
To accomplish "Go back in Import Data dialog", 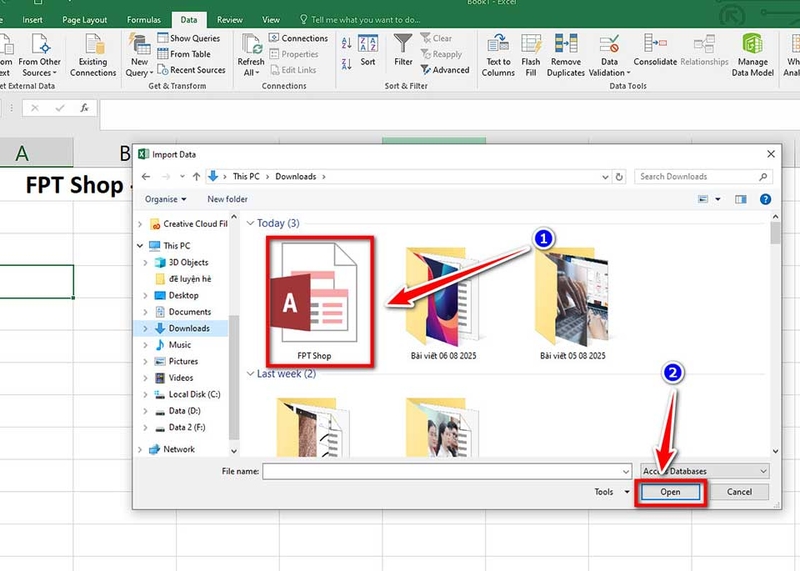I will (x=146, y=177).
